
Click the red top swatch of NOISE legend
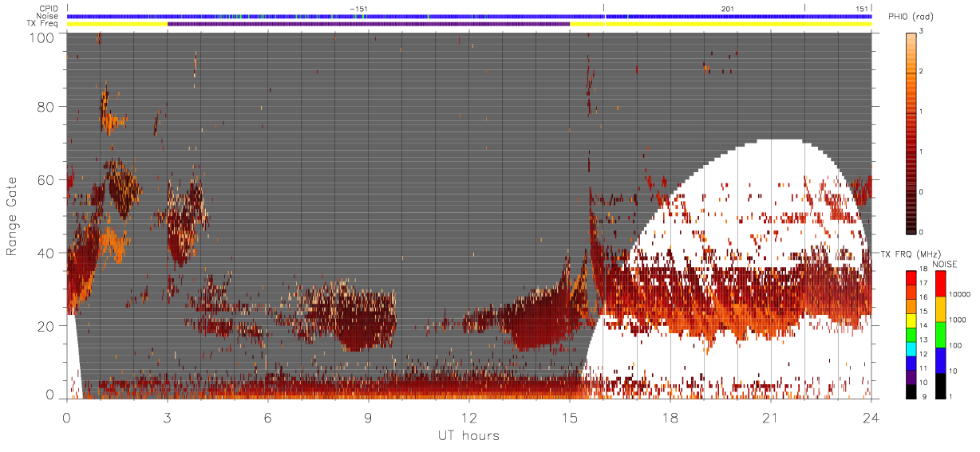942,284
